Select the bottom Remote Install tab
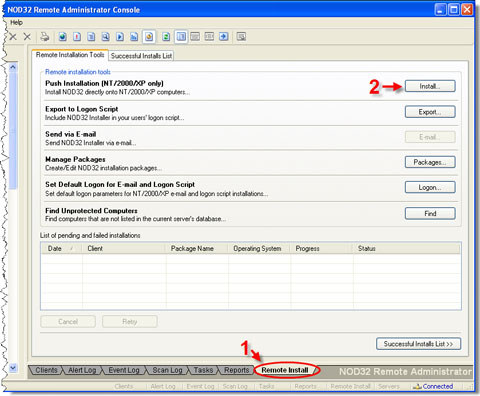This screenshot has width=480, height=396. tap(285, 370)
